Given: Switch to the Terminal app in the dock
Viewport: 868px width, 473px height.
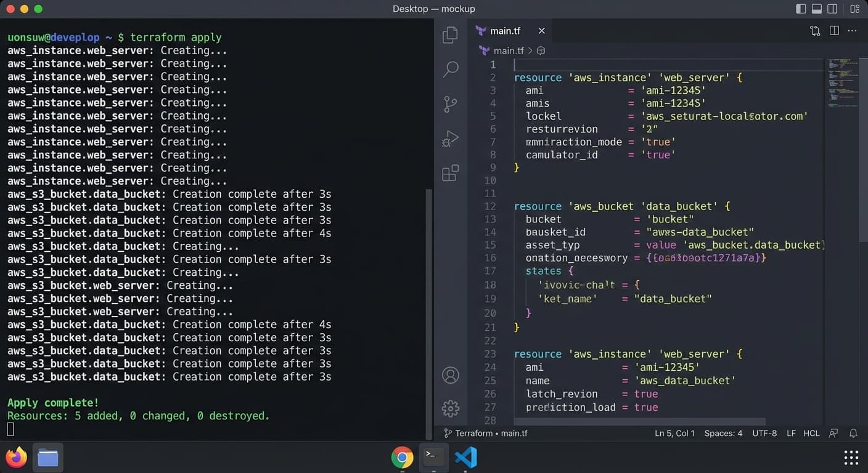Looking at the screenshot, I should [x=434, y=456].
